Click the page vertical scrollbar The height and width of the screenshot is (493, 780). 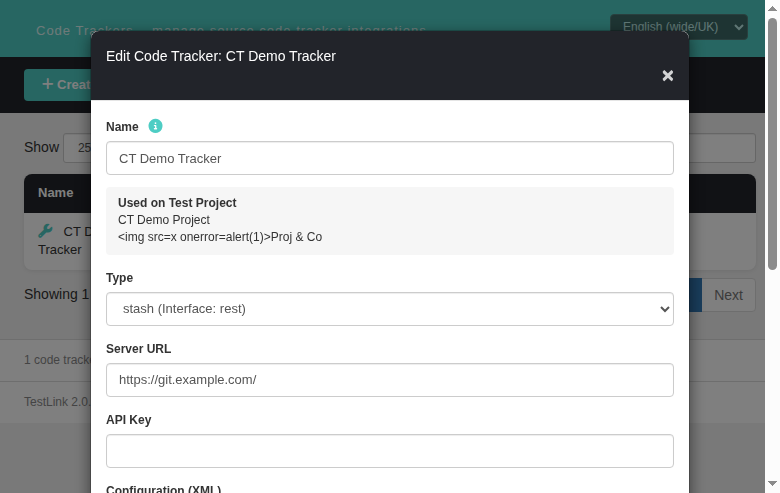click(x=772, y=144)
